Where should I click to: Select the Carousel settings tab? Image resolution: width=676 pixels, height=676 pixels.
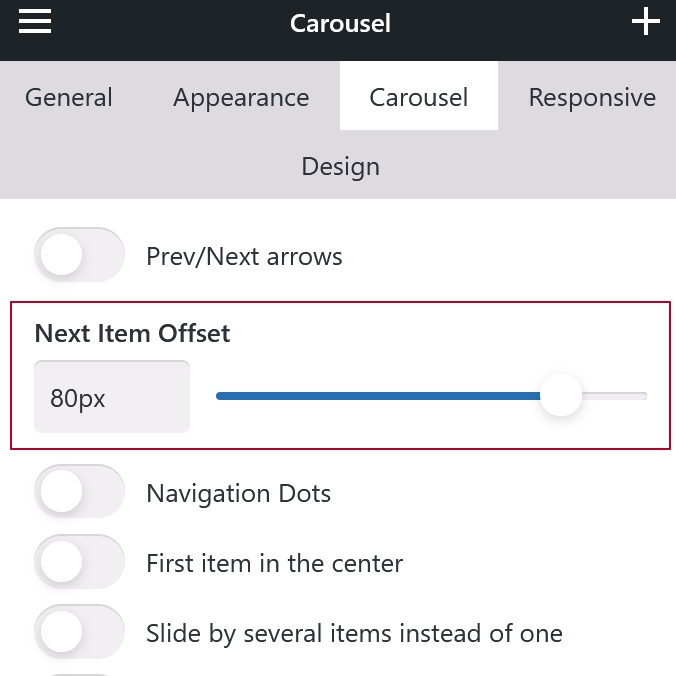point(418,97)
